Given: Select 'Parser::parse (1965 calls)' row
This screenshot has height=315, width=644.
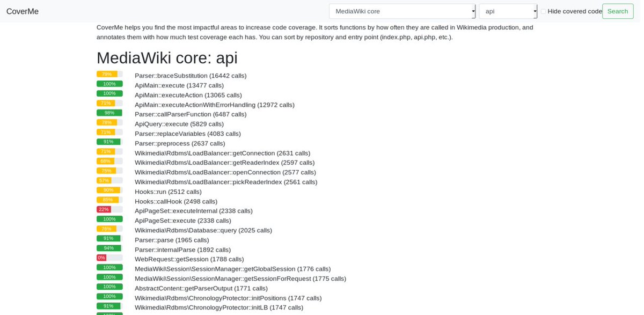Looking at the screenshot, I should [x=172, y=240].
